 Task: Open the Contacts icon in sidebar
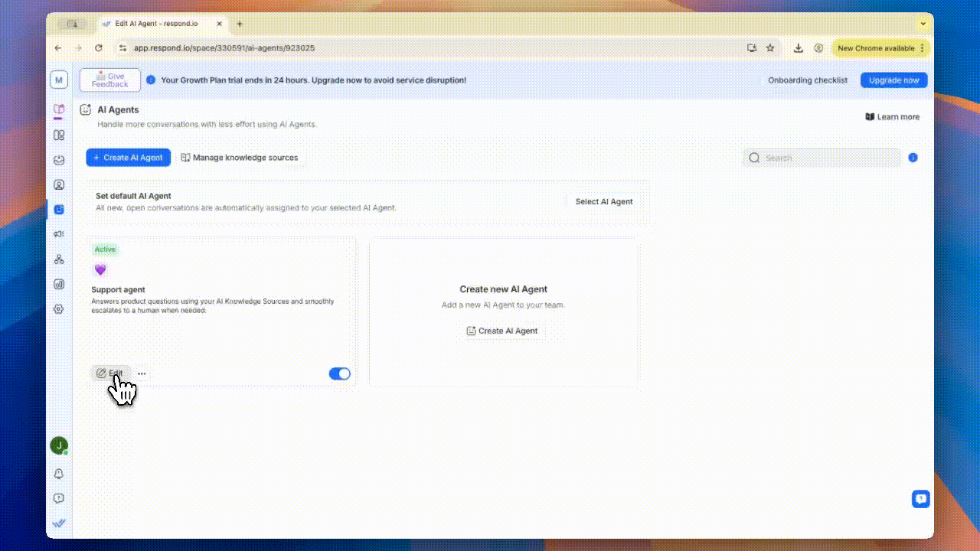(59, 184)
